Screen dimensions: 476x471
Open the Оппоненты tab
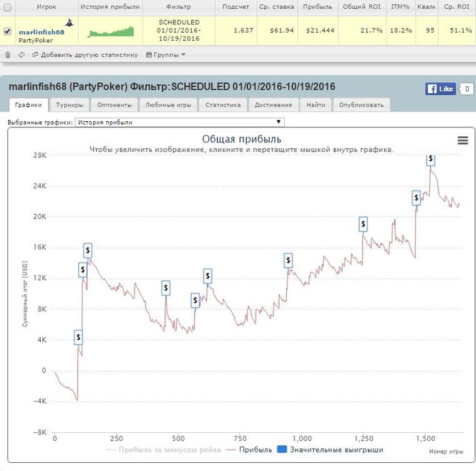pos(114,105)
